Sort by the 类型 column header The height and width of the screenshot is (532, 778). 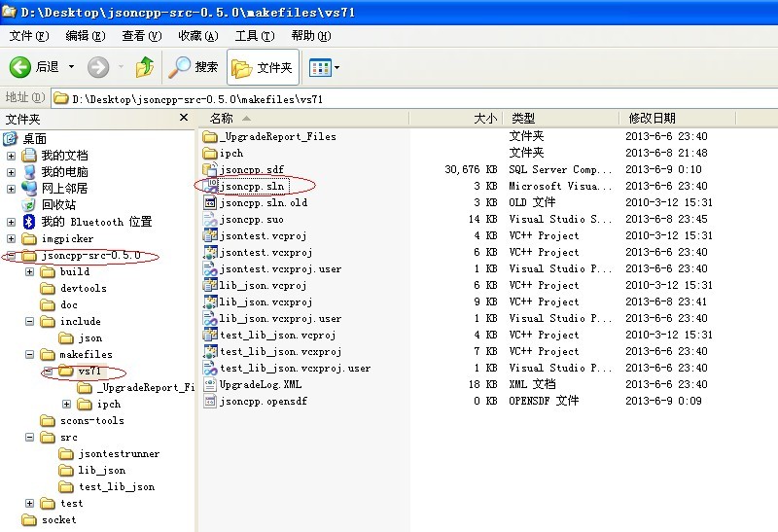[x=561, y=118]
